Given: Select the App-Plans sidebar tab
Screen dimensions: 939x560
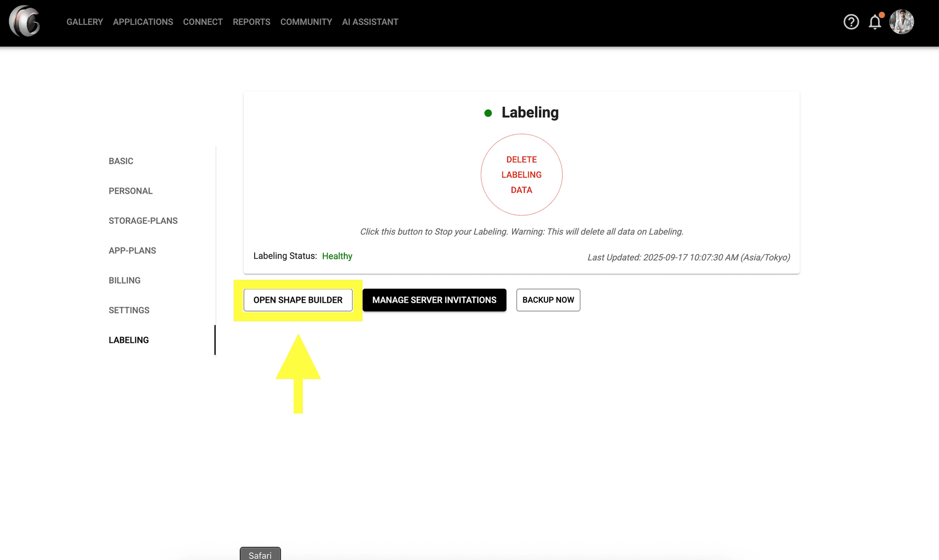Looking at the screenshot, I should 132,250.
